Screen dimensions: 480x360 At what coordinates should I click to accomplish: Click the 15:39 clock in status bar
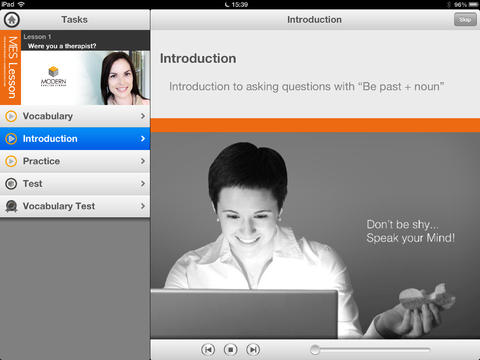(x=240, y=4)
